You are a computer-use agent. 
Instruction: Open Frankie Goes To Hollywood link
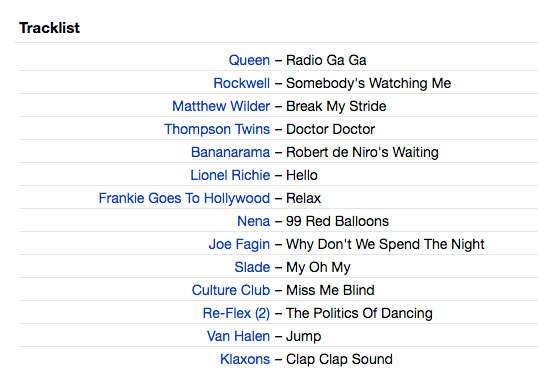[184, 198]
